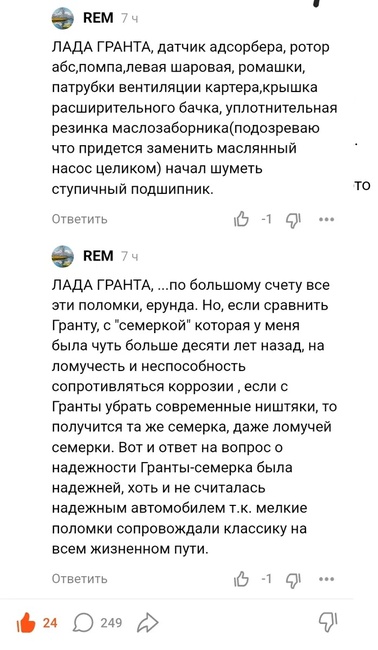The image size is (378, 650).
Task: Open REM avatar on second comment
Action: click(x=63, y=256)
